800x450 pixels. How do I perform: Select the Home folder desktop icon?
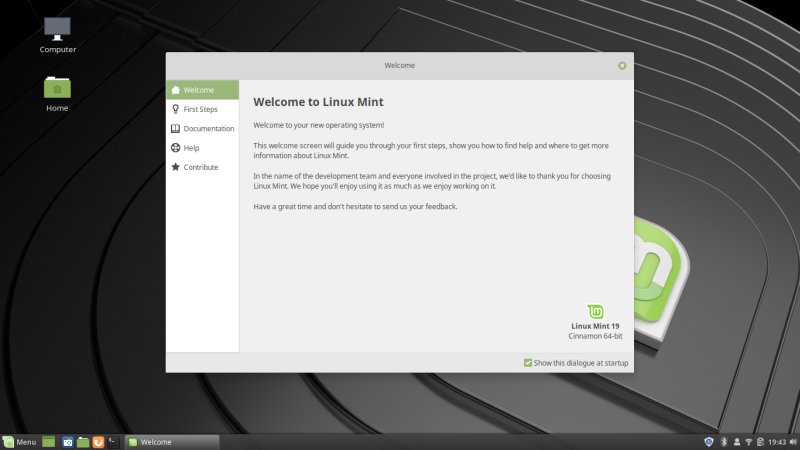(57, 93)
